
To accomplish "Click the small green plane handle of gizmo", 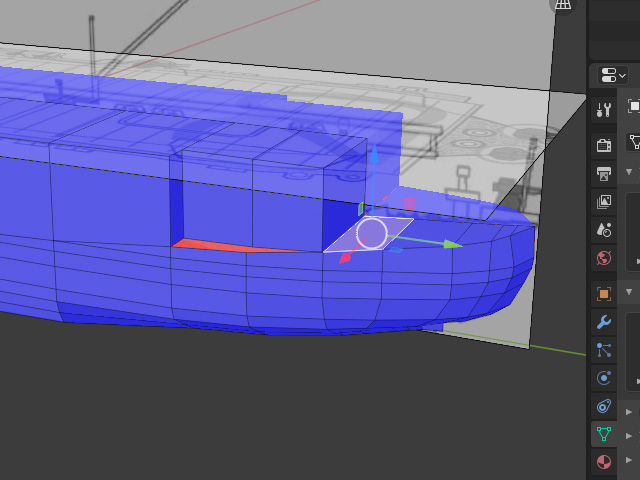I will 361,209.
